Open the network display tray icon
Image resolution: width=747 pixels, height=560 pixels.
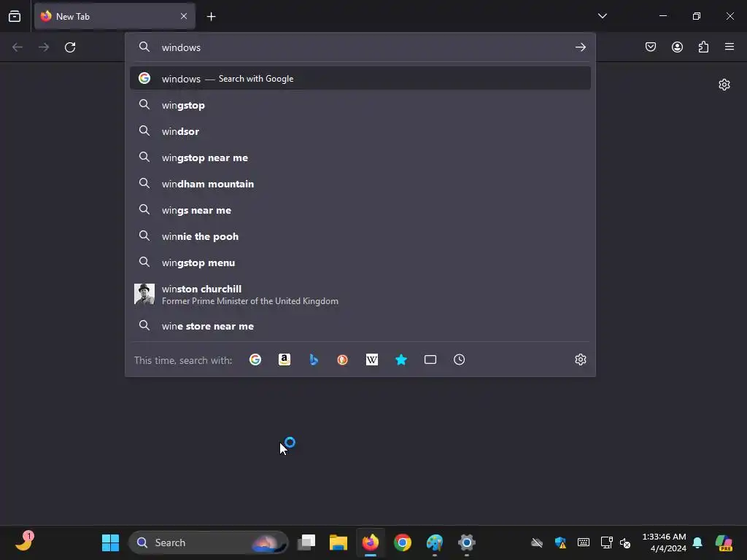pos(606,542)
